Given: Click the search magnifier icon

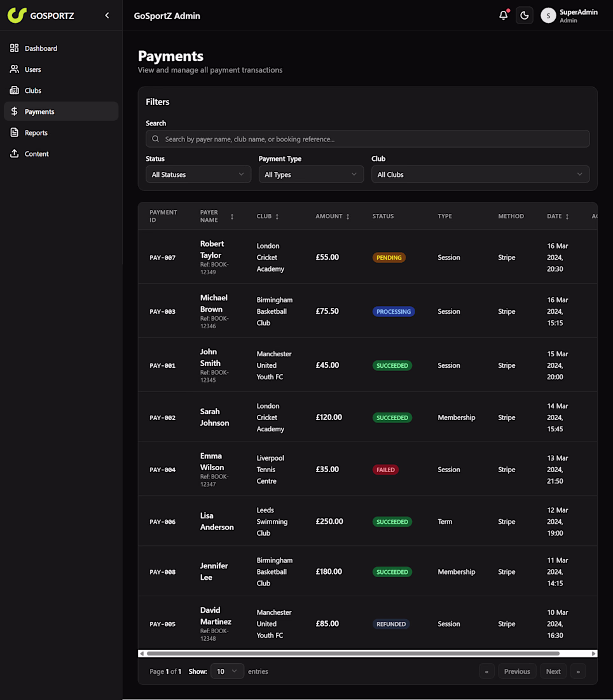Looking at the screenshot, I should click(x=155, y=139).
